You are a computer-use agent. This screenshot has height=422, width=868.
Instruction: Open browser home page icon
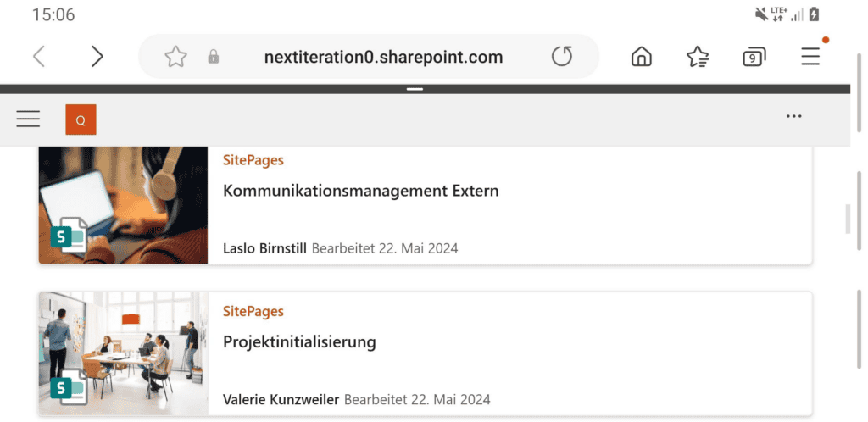coord(642,57)
